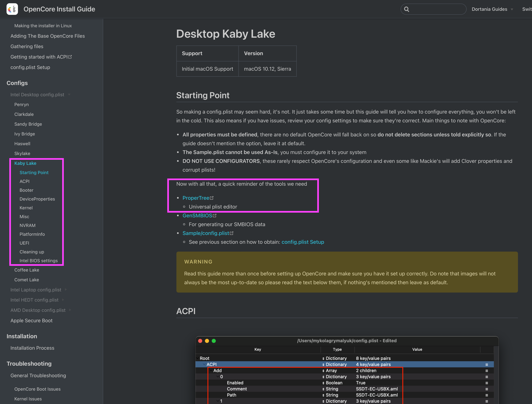This screenshot has width=532, height=404.
Task: Go to PlatformInfo section in sidebar
Action: coord(32,234)
